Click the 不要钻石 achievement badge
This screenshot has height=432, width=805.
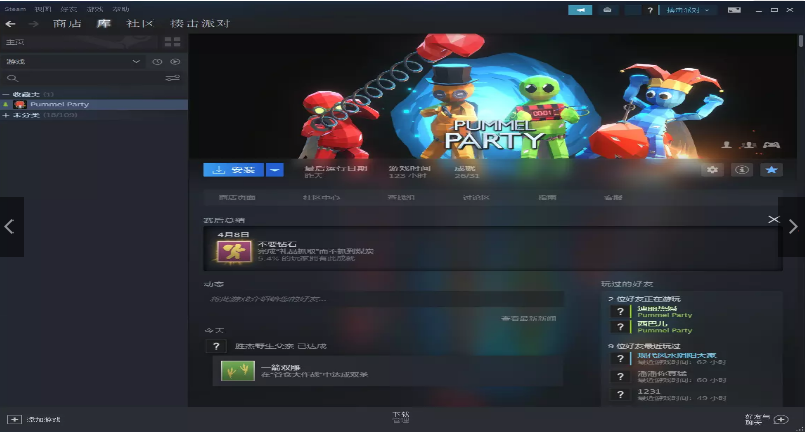coord(234,252)
